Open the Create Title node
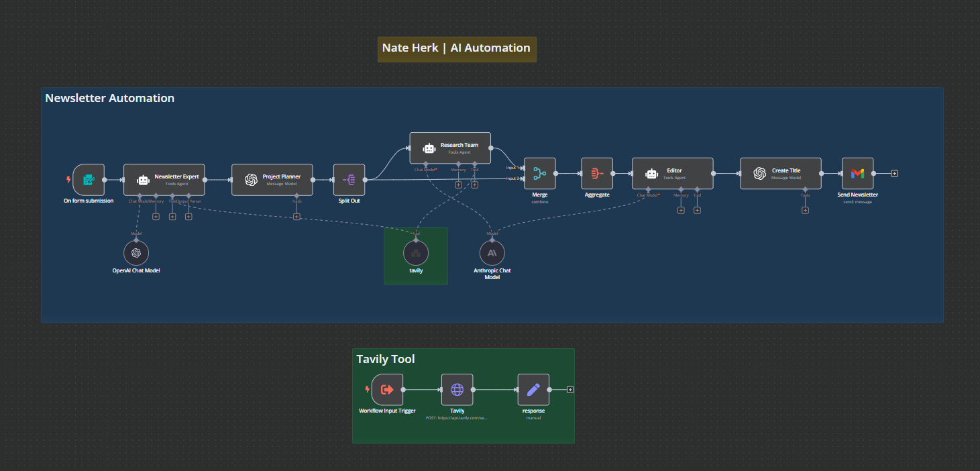 pyautogui.click(x=780, y=174)
